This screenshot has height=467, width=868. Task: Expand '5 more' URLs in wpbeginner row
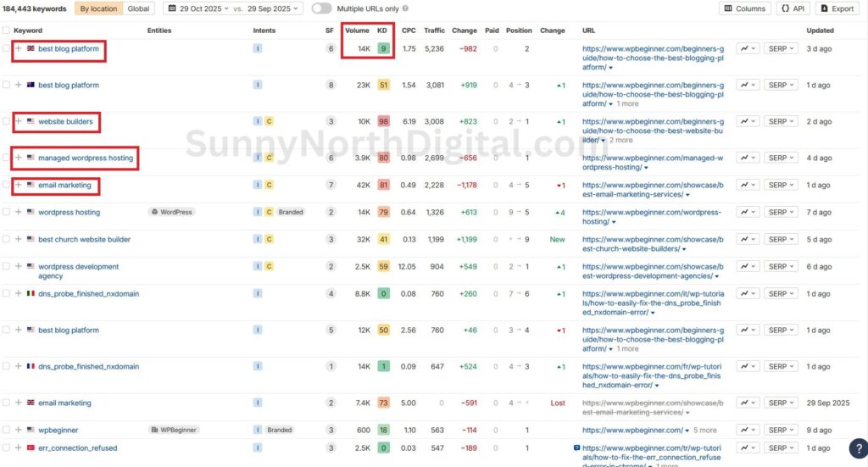pyautogui.click(x=704, y=430)
